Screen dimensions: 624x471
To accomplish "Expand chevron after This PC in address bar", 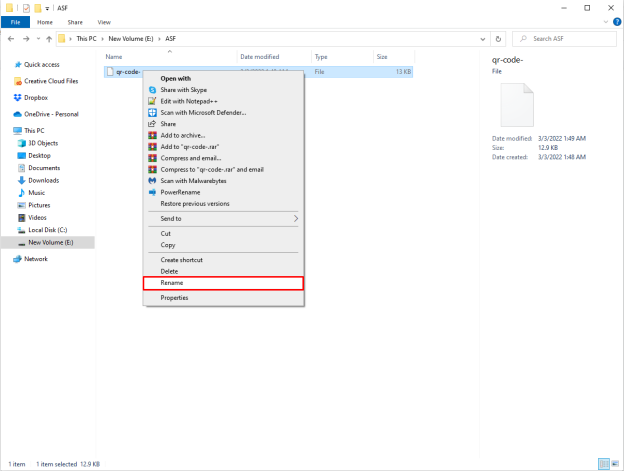I will (x=102, y=39).
